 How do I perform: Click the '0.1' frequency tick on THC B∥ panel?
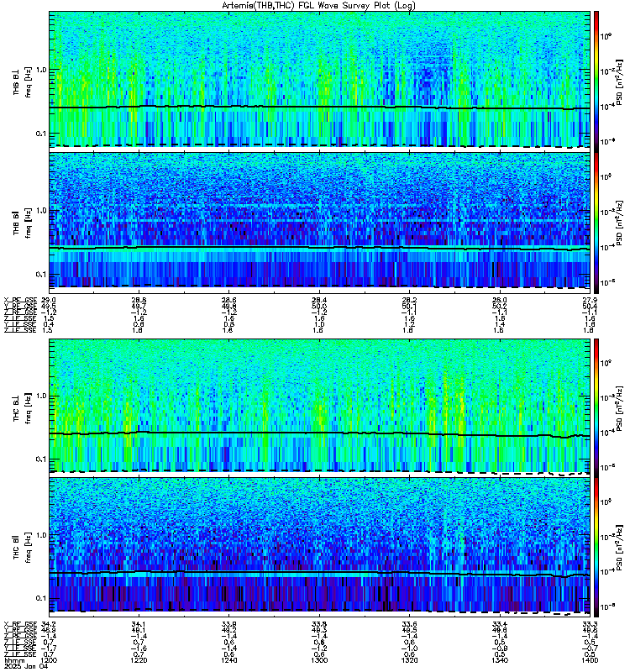pos(41,598)
